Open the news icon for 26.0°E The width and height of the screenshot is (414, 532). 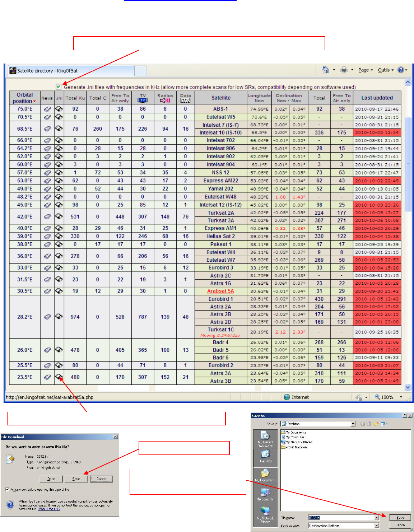click(47, 350)
